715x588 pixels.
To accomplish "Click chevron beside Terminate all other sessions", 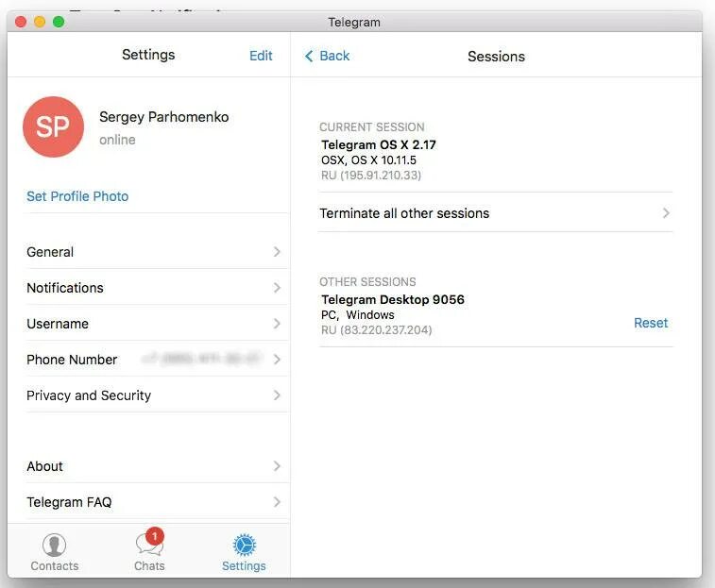I will pos(666,213).
